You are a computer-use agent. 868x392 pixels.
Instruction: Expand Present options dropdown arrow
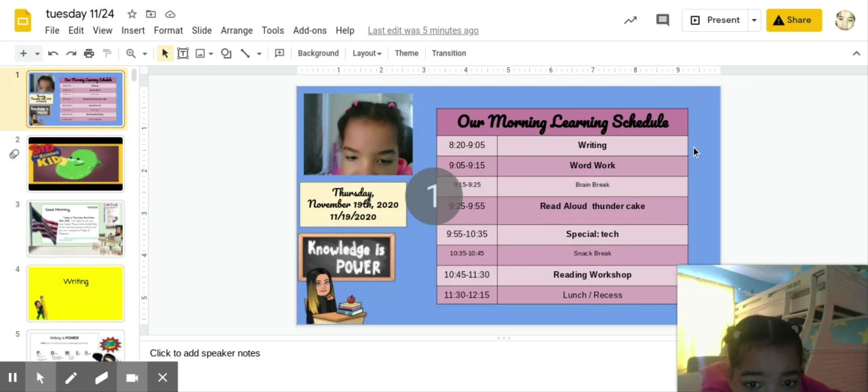tap(754, 20)
